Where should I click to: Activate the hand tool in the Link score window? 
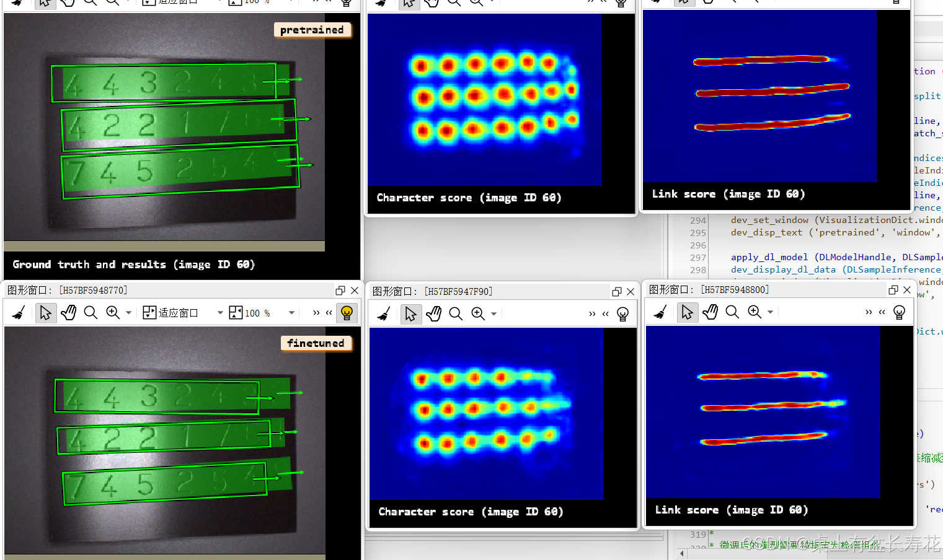(710, 312)
